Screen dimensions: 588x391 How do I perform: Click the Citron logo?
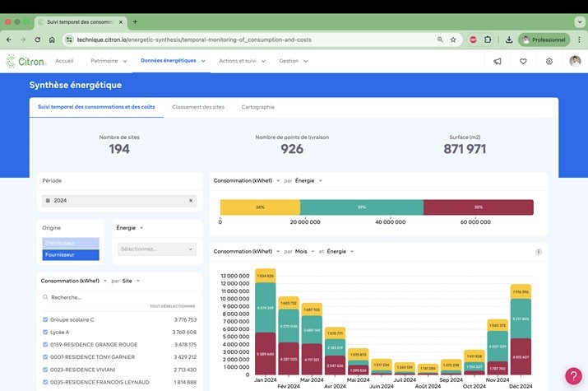[22, 61]
